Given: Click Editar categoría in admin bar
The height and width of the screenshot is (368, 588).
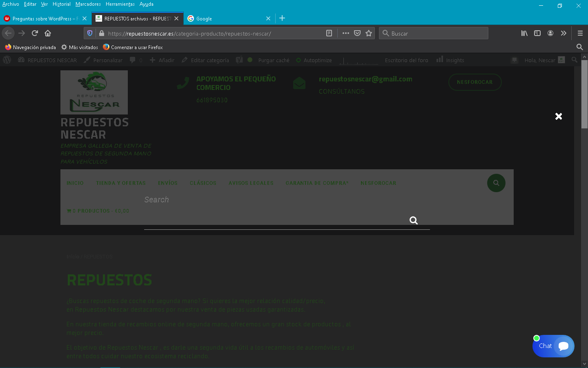Looking at the screenshot, I should [x=205, y=60].
